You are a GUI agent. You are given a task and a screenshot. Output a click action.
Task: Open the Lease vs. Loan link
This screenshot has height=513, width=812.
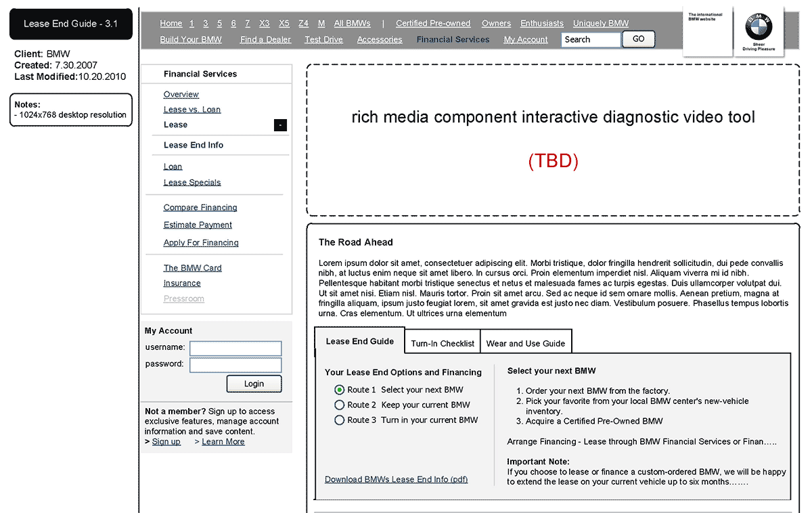click(x=192, y=110)
